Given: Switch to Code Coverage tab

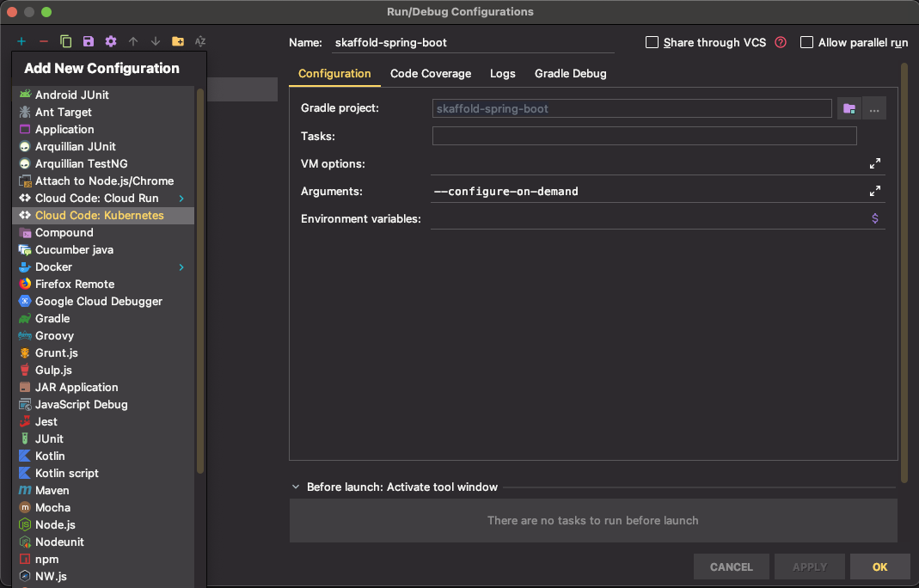Looking at the screenshot, I should pos(431,74).
